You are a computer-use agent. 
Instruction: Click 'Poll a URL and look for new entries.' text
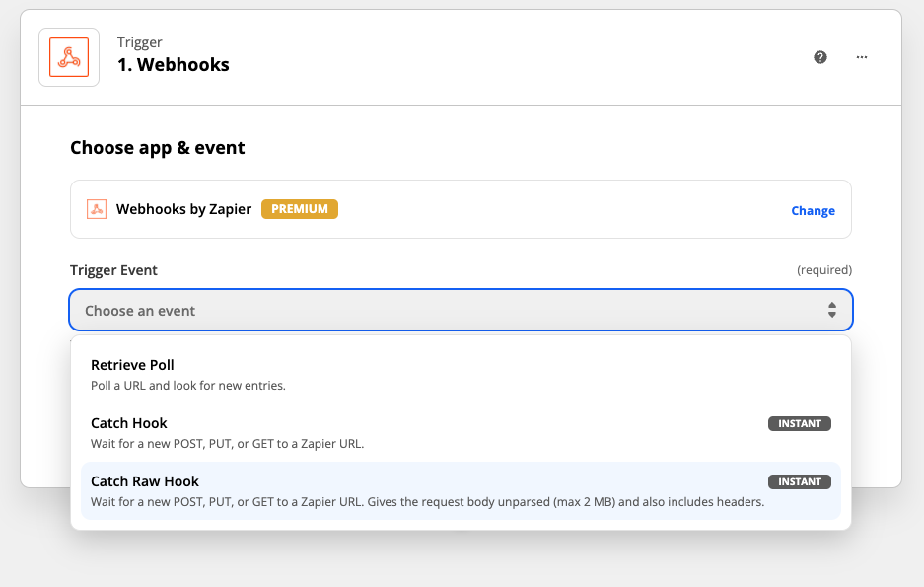[188, 386]
